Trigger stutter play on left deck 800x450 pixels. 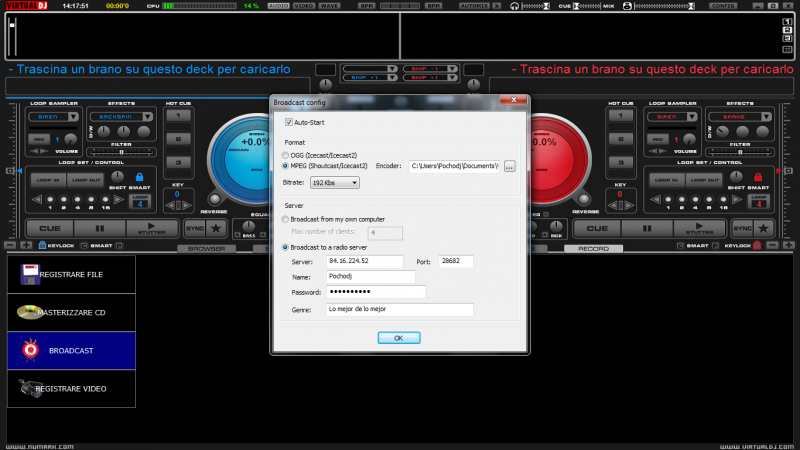(152, 229)
